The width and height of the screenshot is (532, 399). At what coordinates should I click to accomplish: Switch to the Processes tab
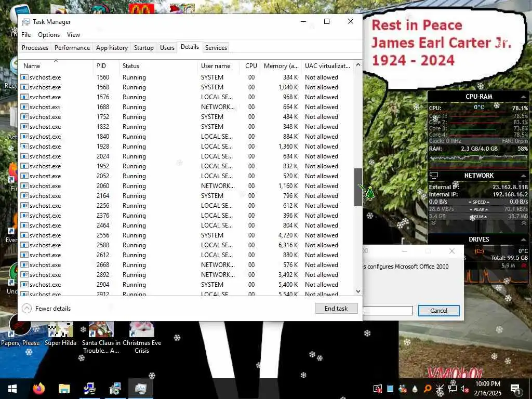click(35, 47)
